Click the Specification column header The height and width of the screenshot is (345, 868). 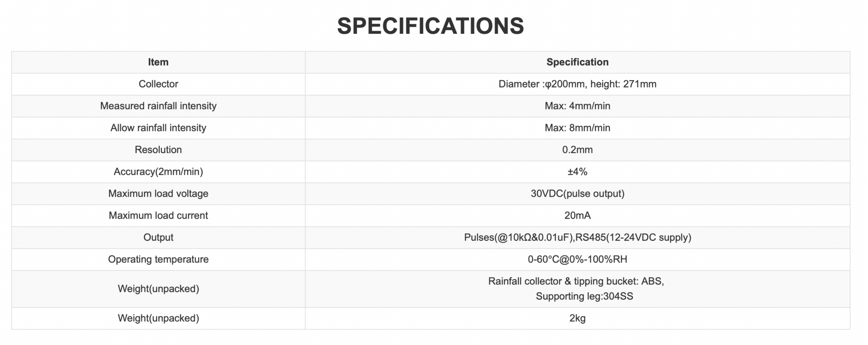point(577,62)
